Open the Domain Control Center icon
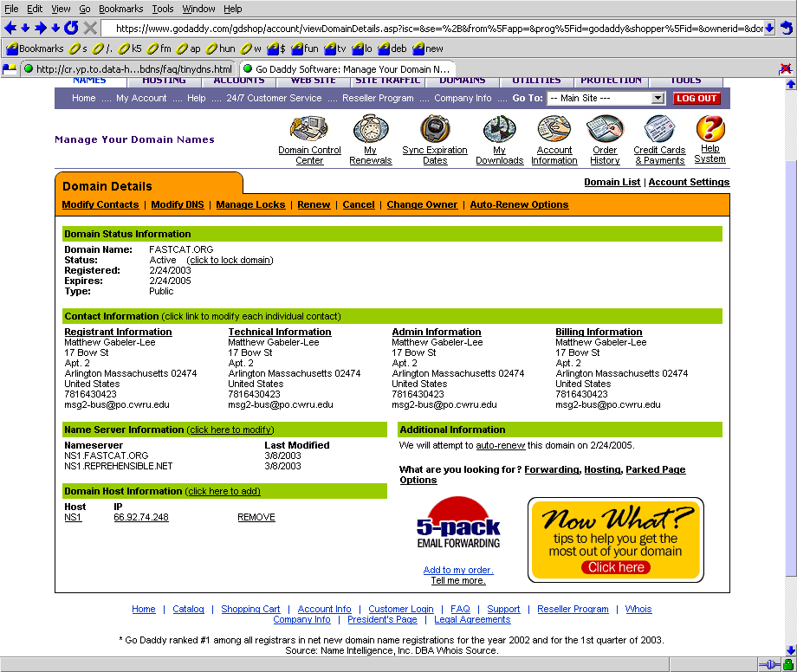This screenshot has width=797, height=672. pyautogui.click(x=309, y=128)
